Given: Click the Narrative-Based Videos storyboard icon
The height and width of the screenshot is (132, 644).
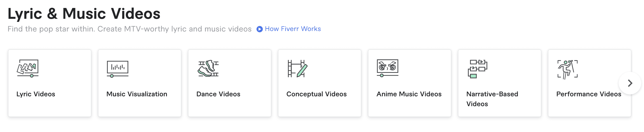Looking at the screenshot, I should coord(477,69).
